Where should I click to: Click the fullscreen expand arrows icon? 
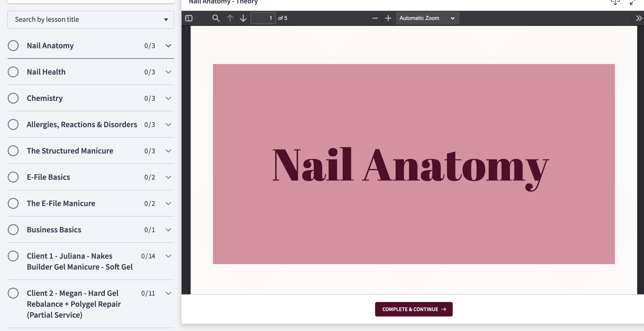633,2
